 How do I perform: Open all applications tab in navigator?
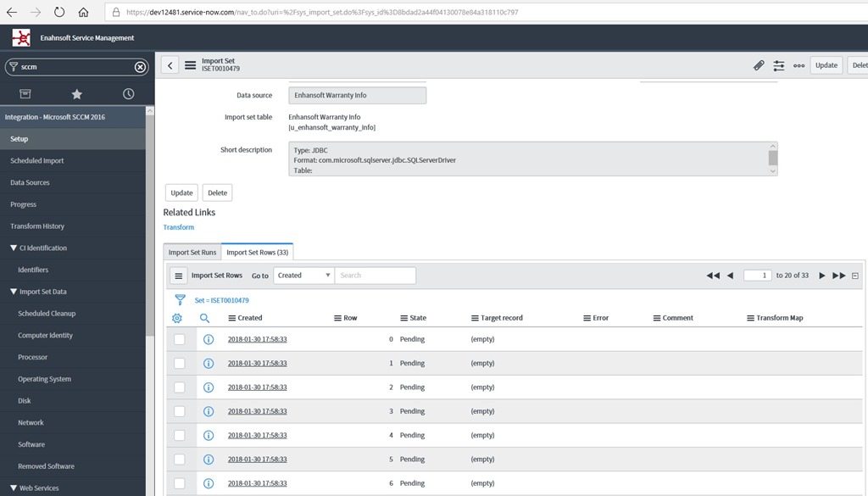click(x=25, y=93)
